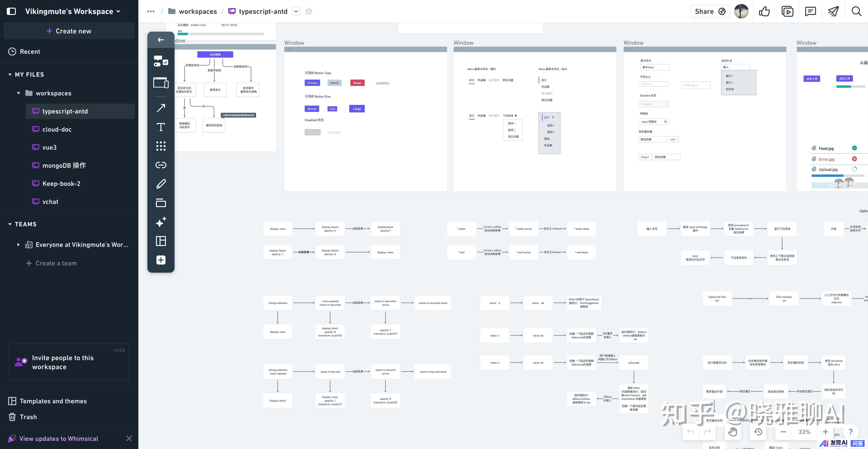Select the Danger button on canvas
868x449 pixels.
[x=358, y=83]
